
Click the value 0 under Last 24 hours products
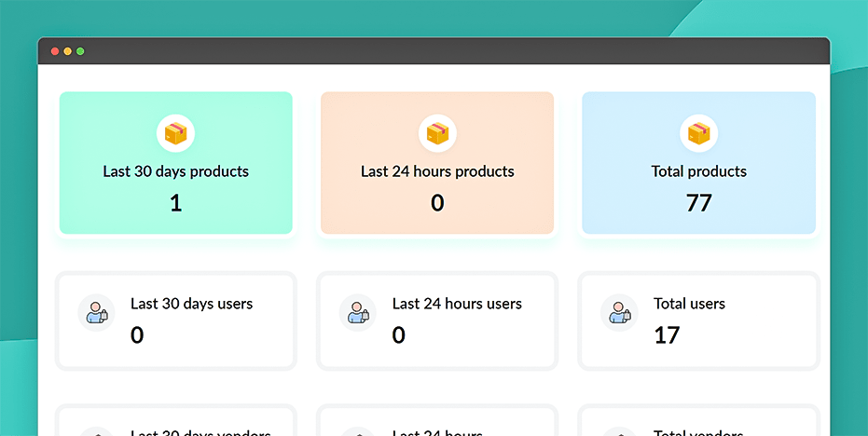437,203
